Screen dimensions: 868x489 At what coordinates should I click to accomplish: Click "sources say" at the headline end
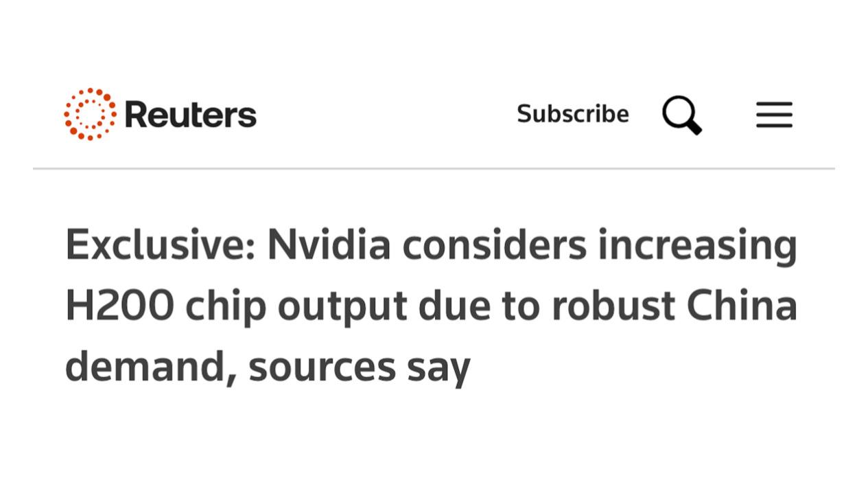[x=359, y=367]
